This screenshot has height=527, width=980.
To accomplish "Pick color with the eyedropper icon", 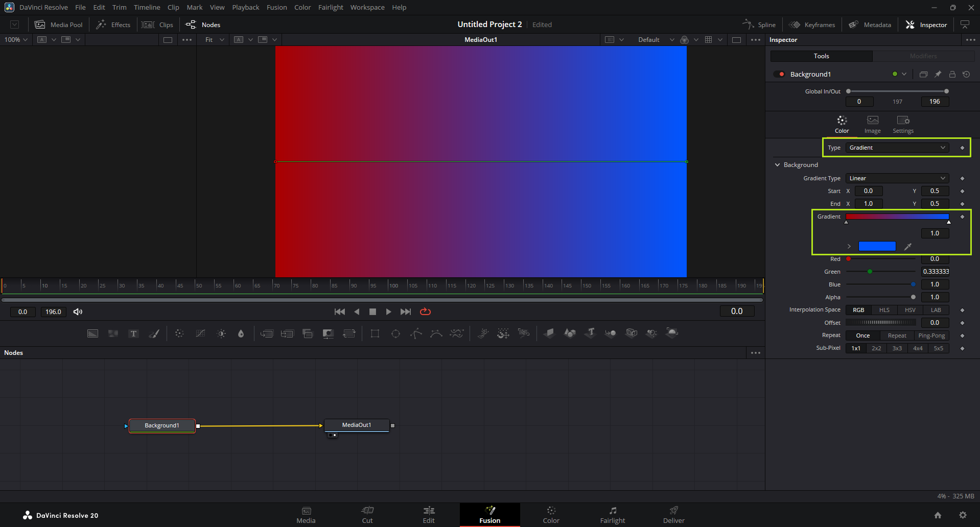I will pos(908,247).
